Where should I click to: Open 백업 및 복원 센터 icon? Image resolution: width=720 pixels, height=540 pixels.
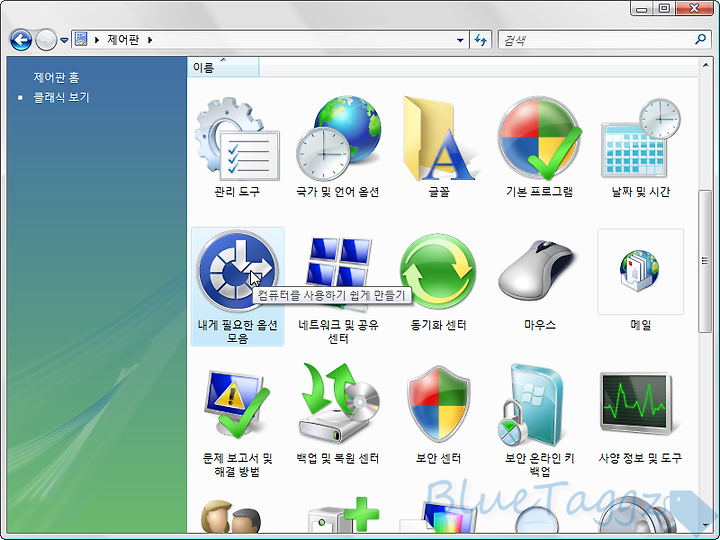339,404
